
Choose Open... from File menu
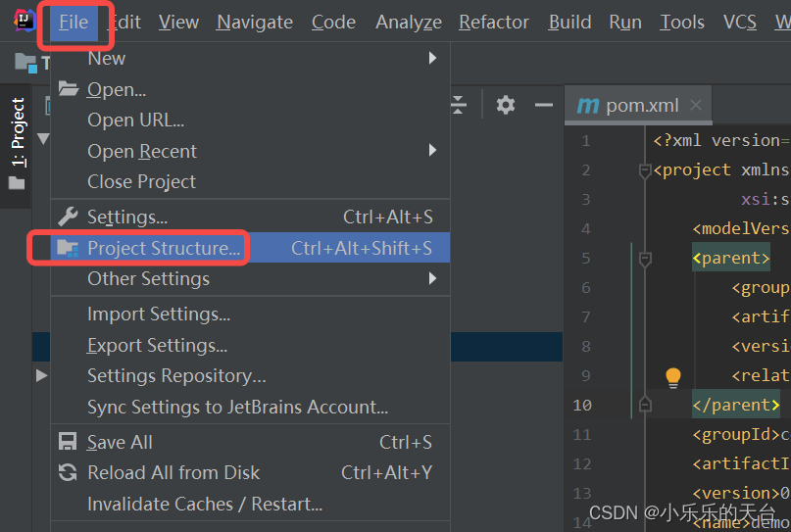point(250,89)
